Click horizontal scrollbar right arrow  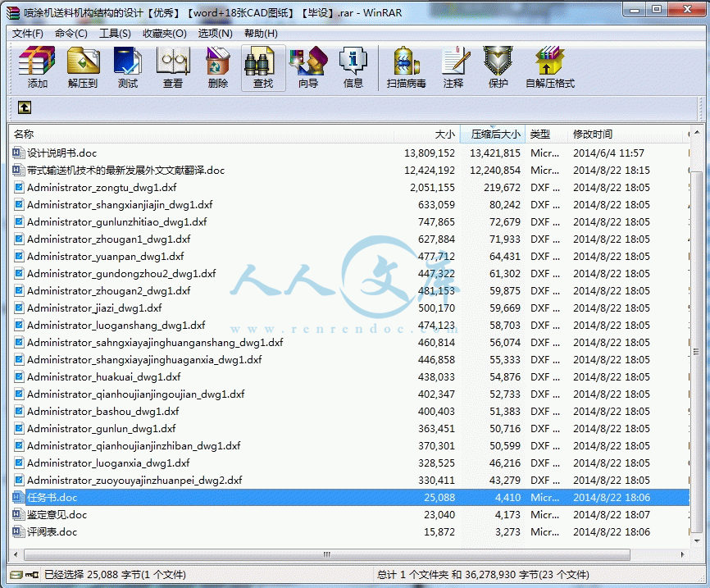[x=683, y=554]
